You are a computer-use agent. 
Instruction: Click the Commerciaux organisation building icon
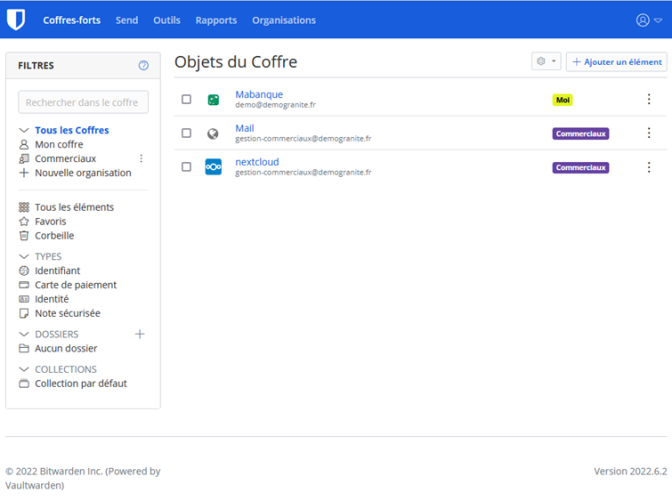24,159
